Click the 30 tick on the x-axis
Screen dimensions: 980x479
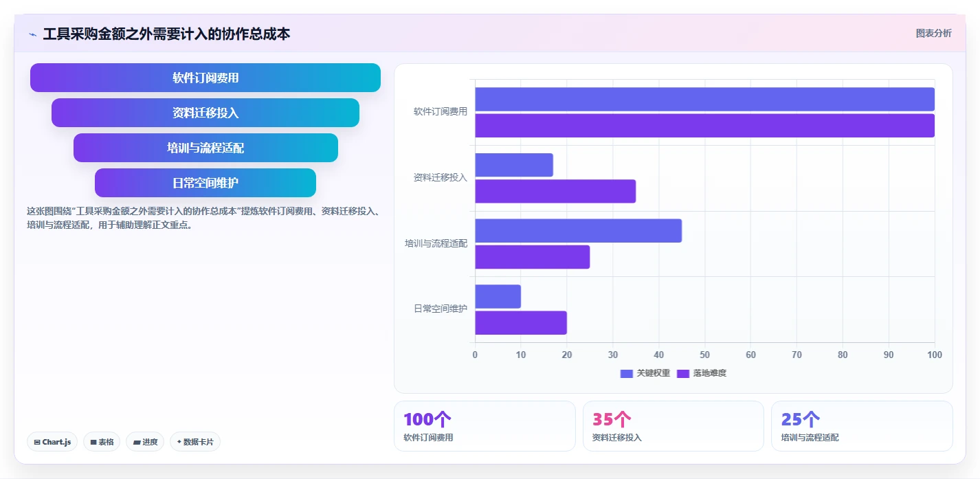[x=613, y=355]
